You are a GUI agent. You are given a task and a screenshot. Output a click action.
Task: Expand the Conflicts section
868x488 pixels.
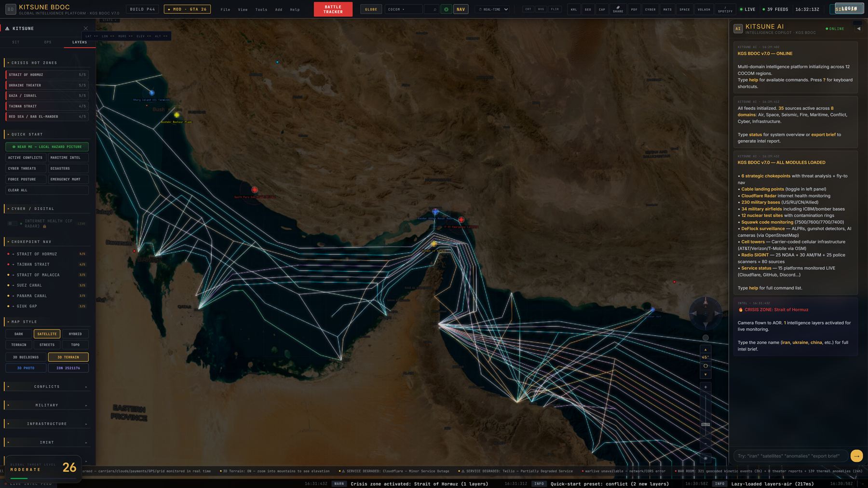coord(47,387)
